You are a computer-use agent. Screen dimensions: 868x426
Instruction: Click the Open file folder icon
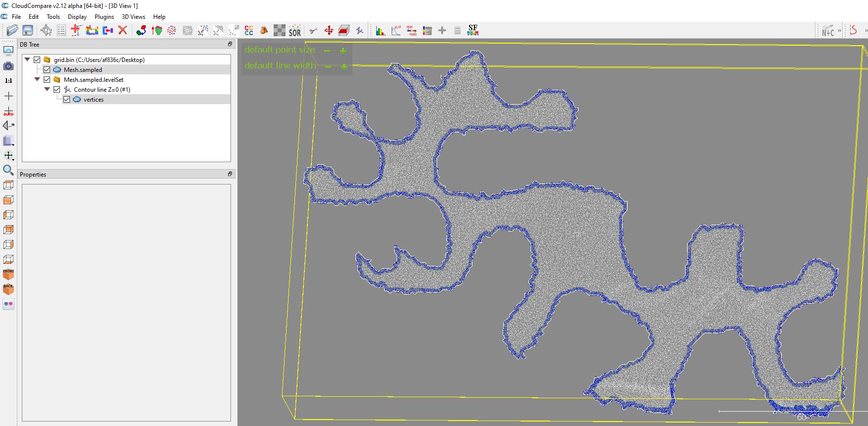point(12,30)
